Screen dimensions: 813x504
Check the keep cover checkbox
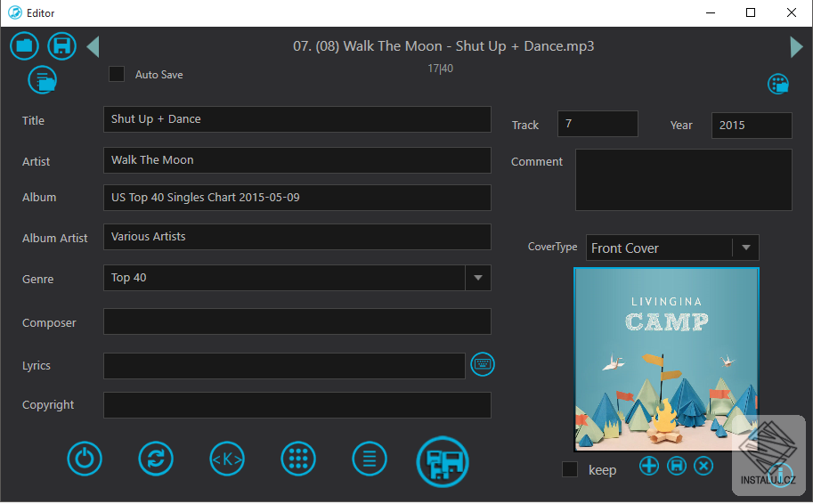pyautogui.click(x=570, y=469)
